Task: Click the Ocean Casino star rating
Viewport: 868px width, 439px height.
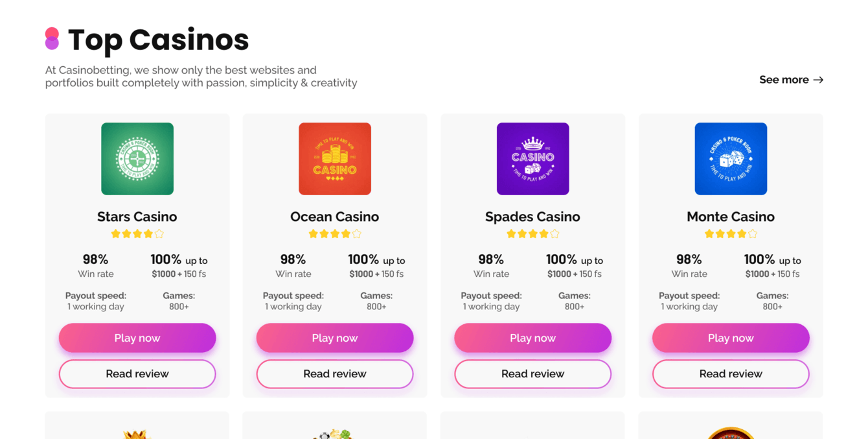Action: click(x=335, y=234)
